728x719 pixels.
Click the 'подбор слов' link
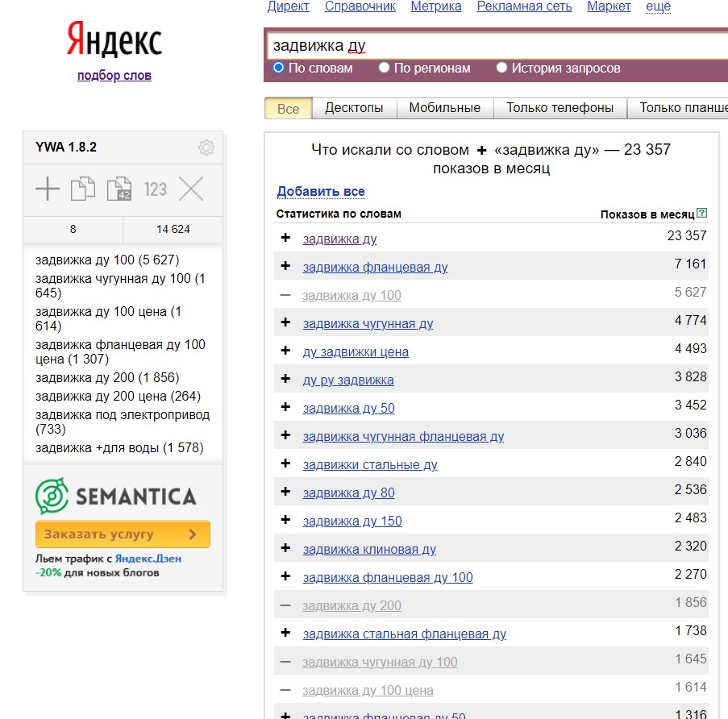(114, 75)
